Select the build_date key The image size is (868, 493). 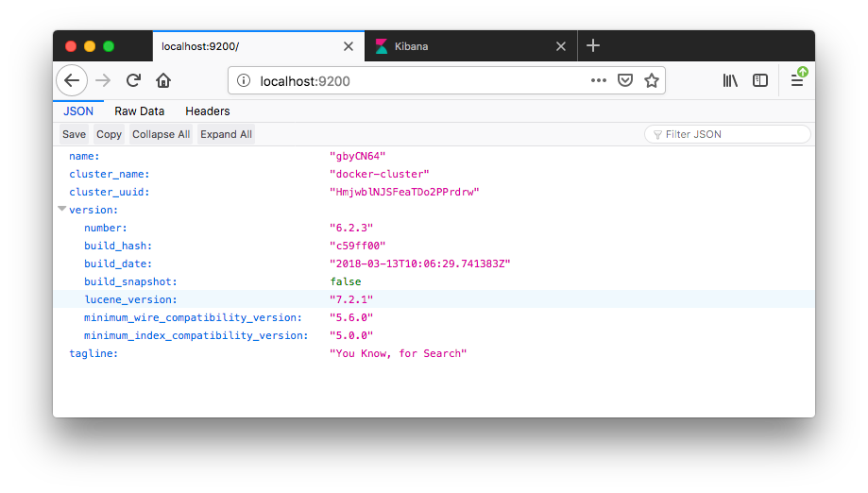coord(118,263)
